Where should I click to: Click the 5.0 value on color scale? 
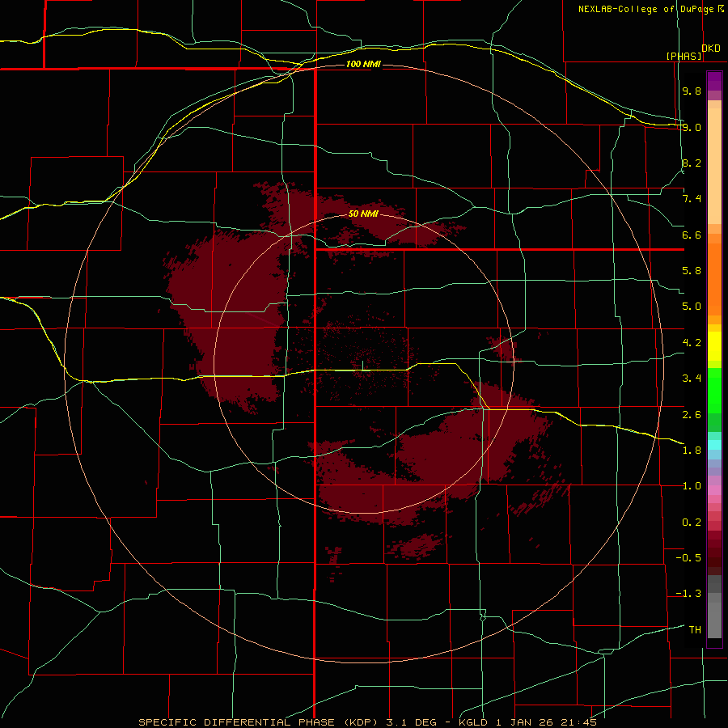tap(692, 307)
